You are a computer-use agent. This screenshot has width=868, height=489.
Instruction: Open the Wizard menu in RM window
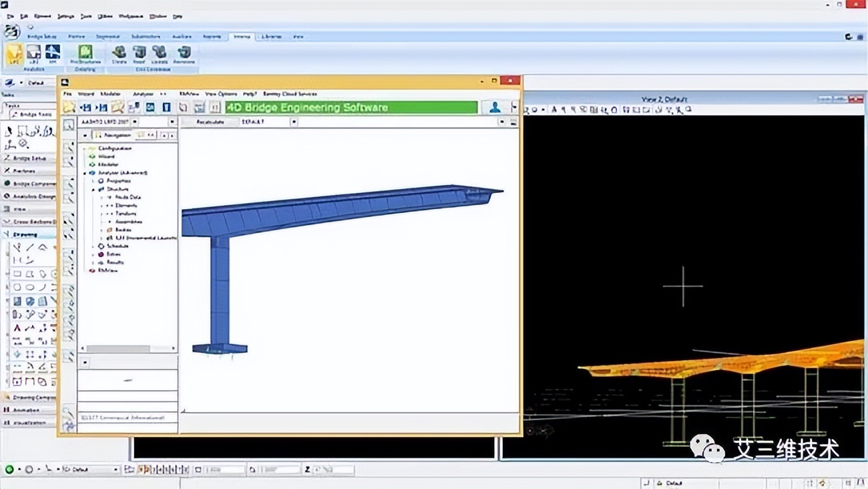85,94
